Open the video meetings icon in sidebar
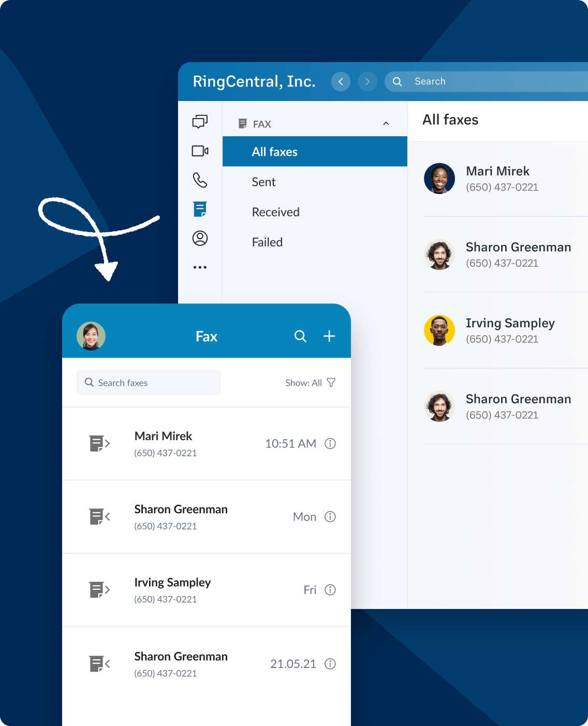 [200, 151]
